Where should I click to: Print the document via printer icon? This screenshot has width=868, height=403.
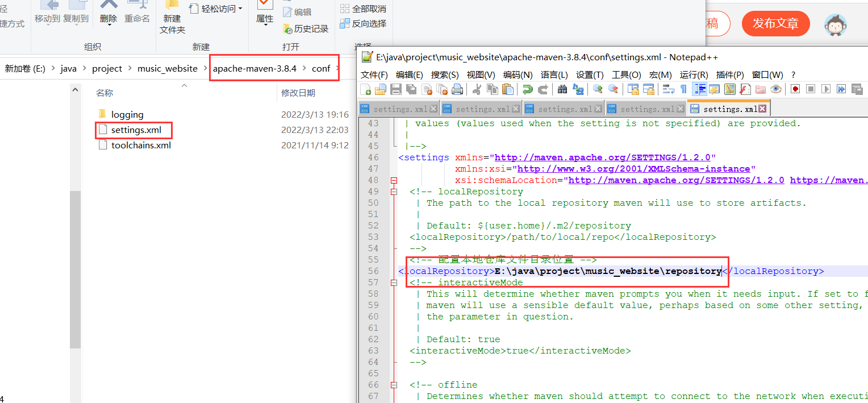[x=457, y=89]
